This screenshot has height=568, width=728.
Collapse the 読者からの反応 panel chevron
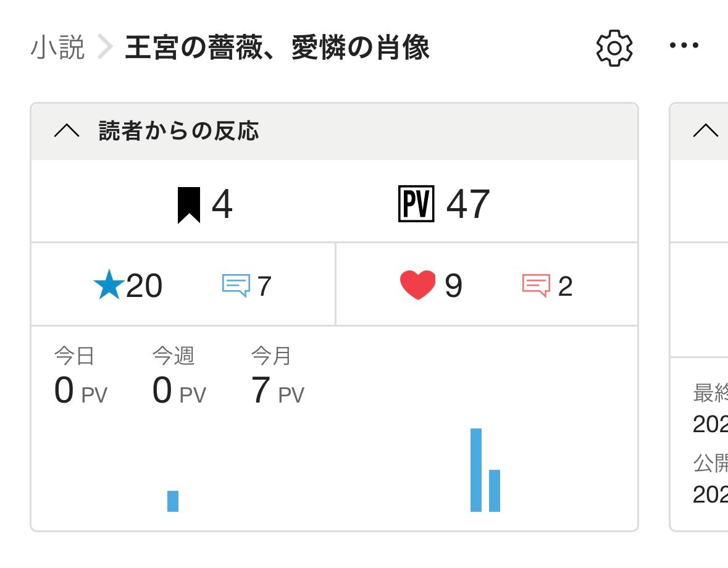(67, 131)
